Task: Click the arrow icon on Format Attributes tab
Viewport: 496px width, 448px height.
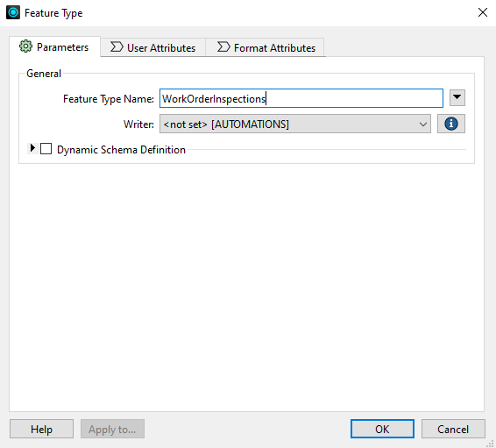Action: coord(223,47)
